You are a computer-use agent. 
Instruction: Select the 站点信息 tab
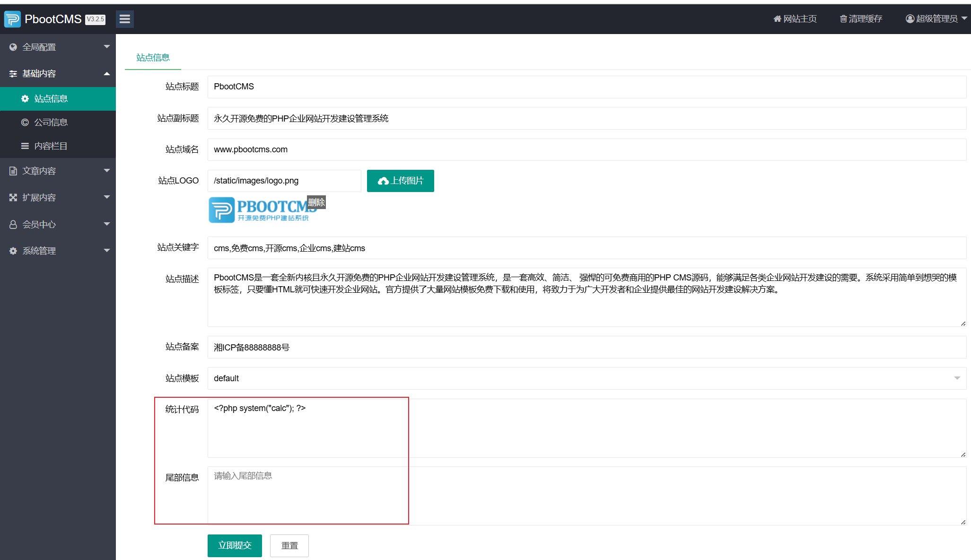coord(153,58)
